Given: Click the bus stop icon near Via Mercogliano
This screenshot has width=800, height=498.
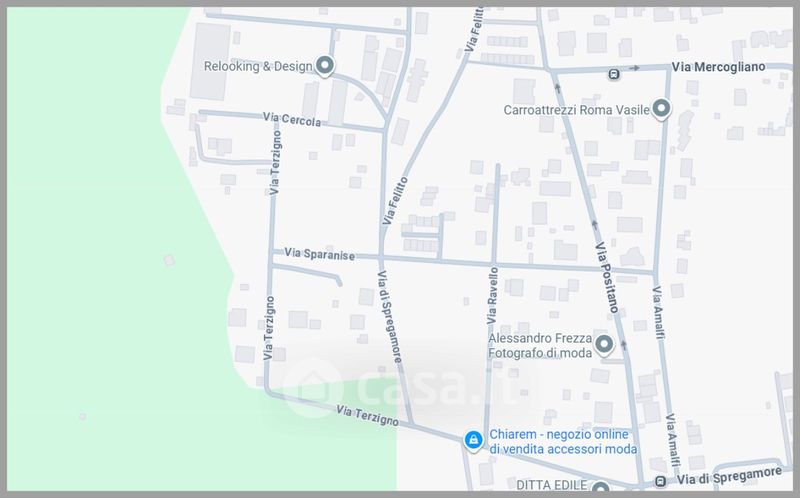Looking at the screenshot, I should (x=613, y=72).
